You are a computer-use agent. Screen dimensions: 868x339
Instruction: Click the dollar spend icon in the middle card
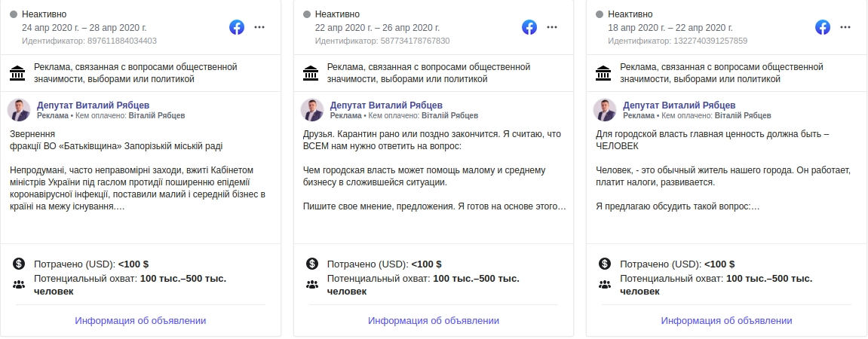(x=312, y=264)
